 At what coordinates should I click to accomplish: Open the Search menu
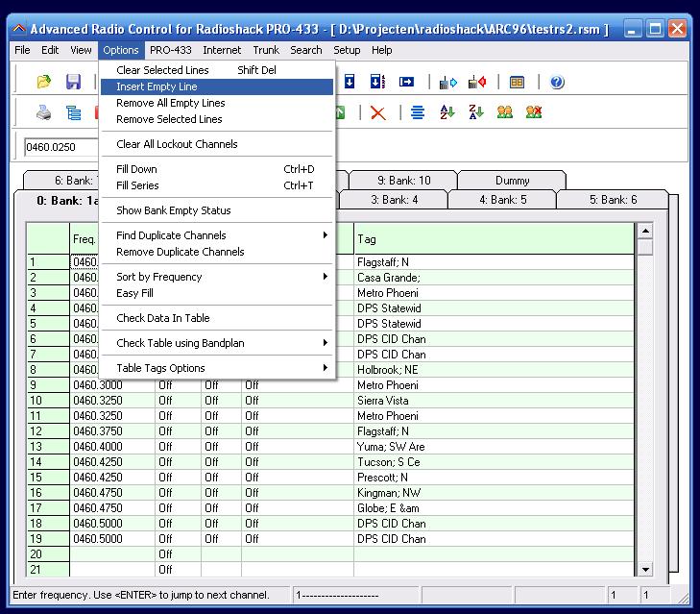point(305,50)
